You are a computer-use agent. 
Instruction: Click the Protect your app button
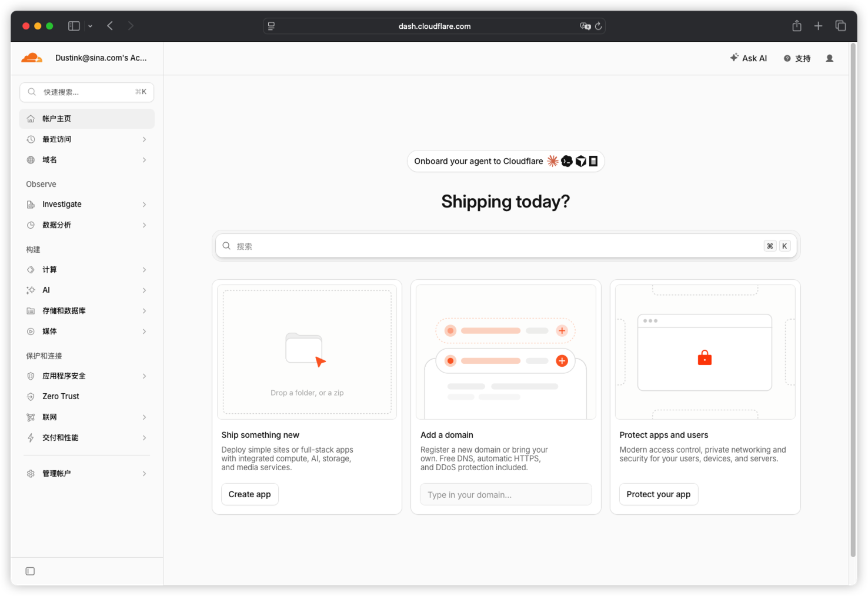point(659,494)
